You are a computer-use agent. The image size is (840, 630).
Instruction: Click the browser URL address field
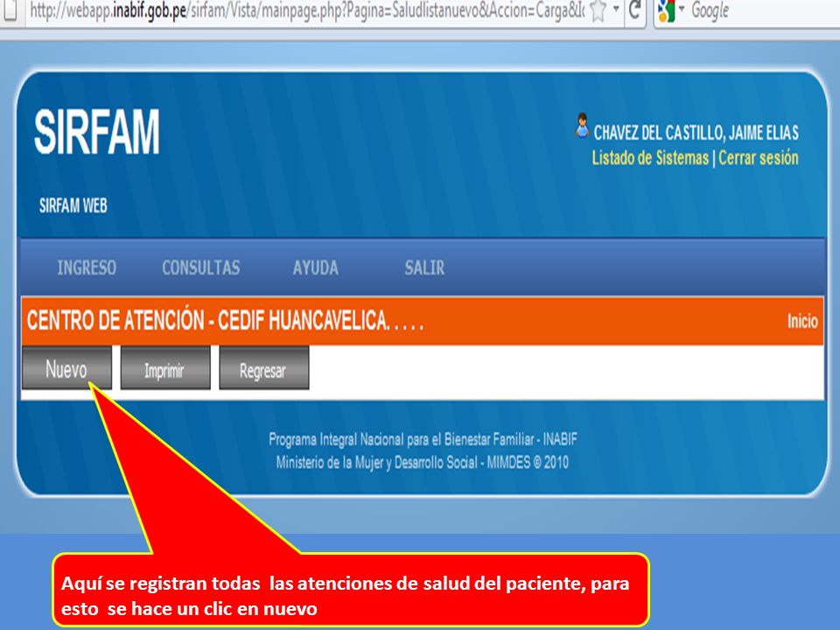[x=307, y=10]
